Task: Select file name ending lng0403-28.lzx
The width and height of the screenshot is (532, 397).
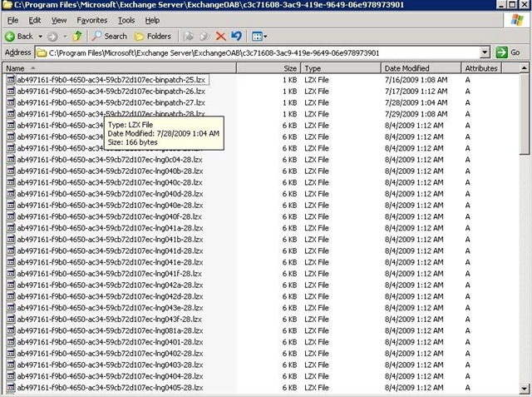Action: coord(110,365)
